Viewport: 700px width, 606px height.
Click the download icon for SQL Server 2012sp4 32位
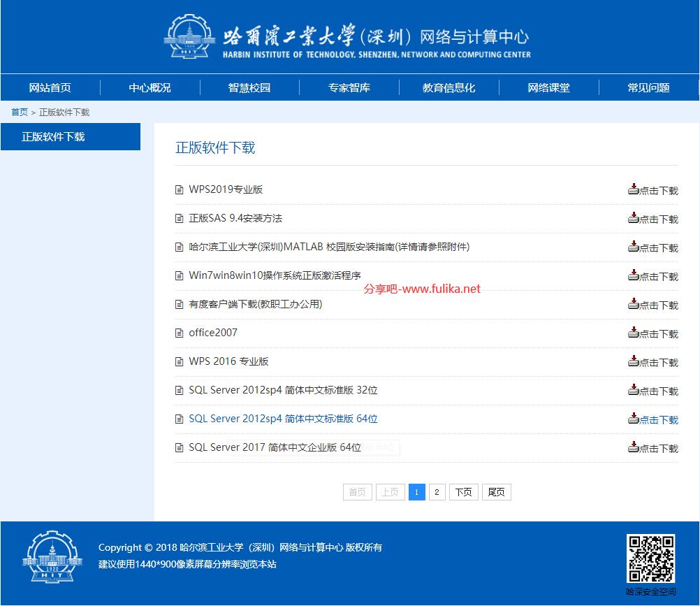633,389
